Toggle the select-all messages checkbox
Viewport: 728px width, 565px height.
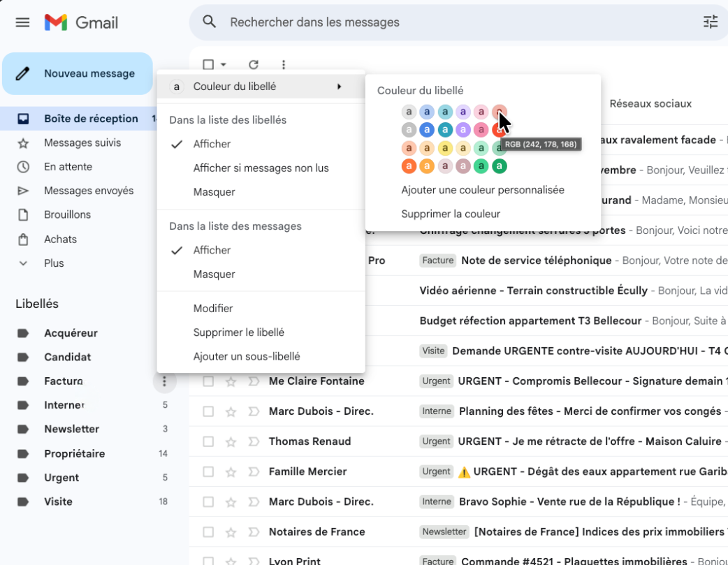coord(208,65)
